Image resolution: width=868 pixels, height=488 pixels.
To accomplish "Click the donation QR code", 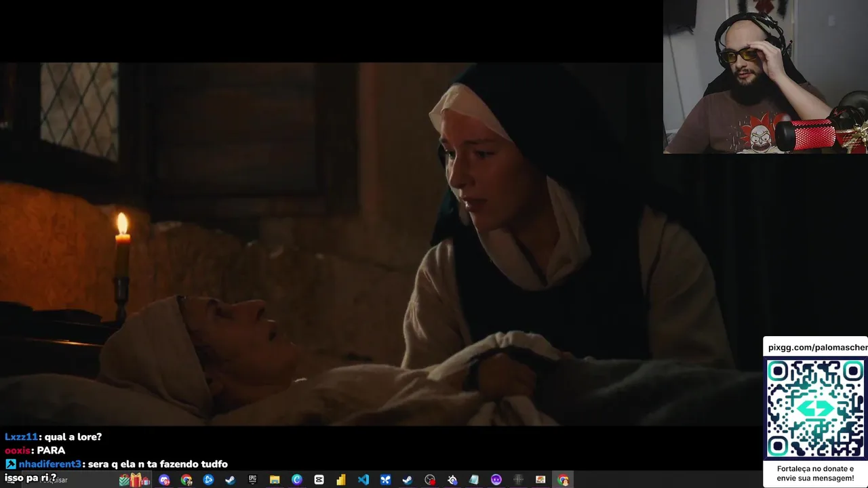I will coord(815,408).
